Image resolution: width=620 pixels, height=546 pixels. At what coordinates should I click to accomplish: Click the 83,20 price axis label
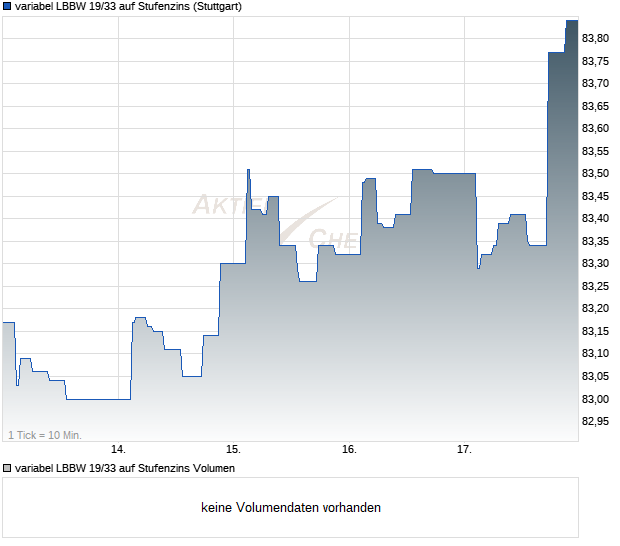pyautogui.click(x=595, y=308)
